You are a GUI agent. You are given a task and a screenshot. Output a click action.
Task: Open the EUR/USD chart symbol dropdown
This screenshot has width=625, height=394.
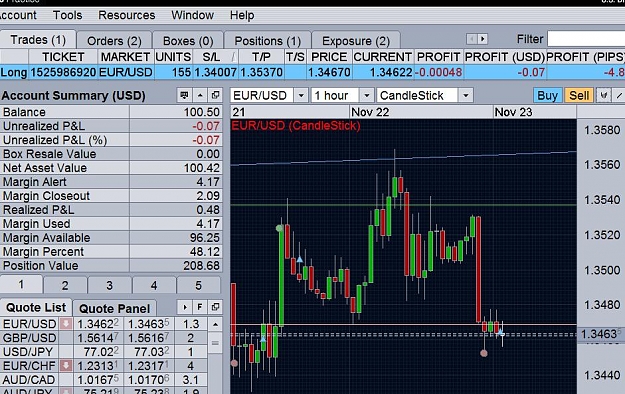point(301,95)
